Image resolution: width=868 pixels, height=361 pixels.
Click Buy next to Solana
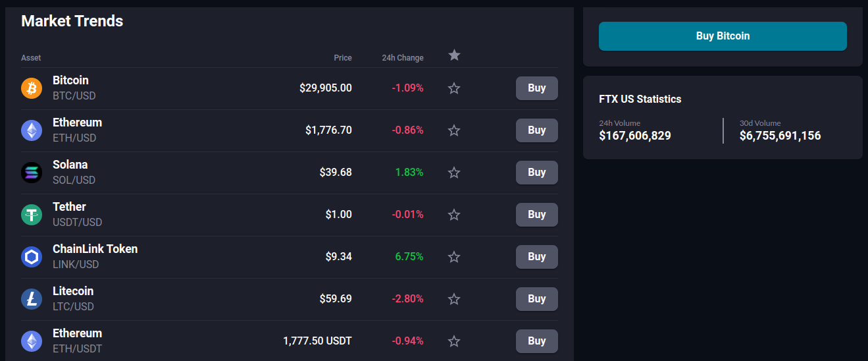[x=536, y=173]
